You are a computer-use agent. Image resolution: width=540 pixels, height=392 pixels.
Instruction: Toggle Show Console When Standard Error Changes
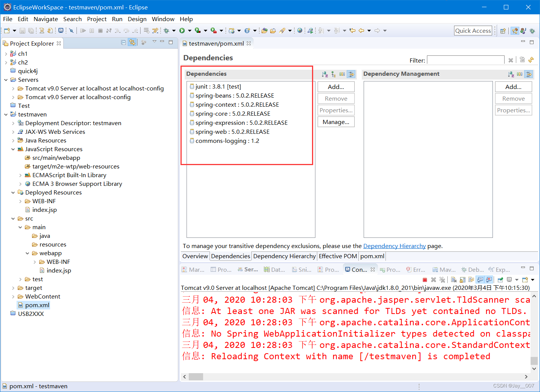pyautogui.click(x=489, y=280)
